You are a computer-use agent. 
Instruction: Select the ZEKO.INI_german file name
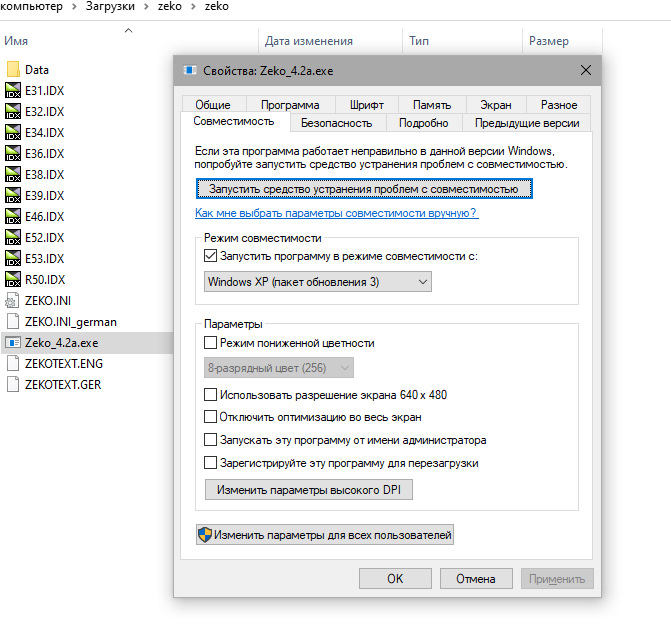[x=71, y=322]
